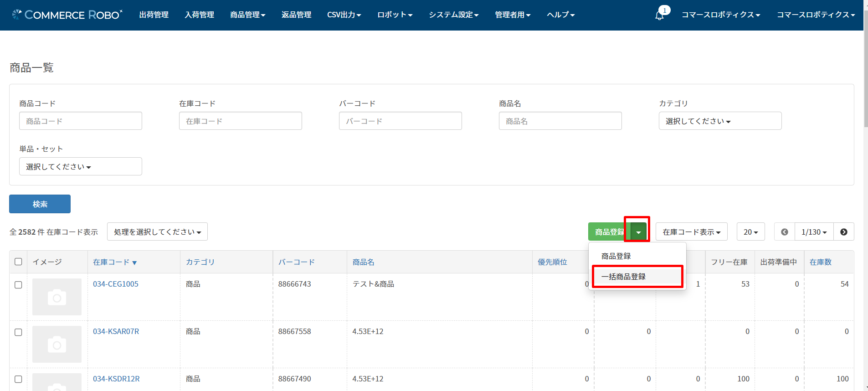The width and height of the screenshot is (868, 391).
Task: Open the 返品管理 menu
Action: point(297,15)
